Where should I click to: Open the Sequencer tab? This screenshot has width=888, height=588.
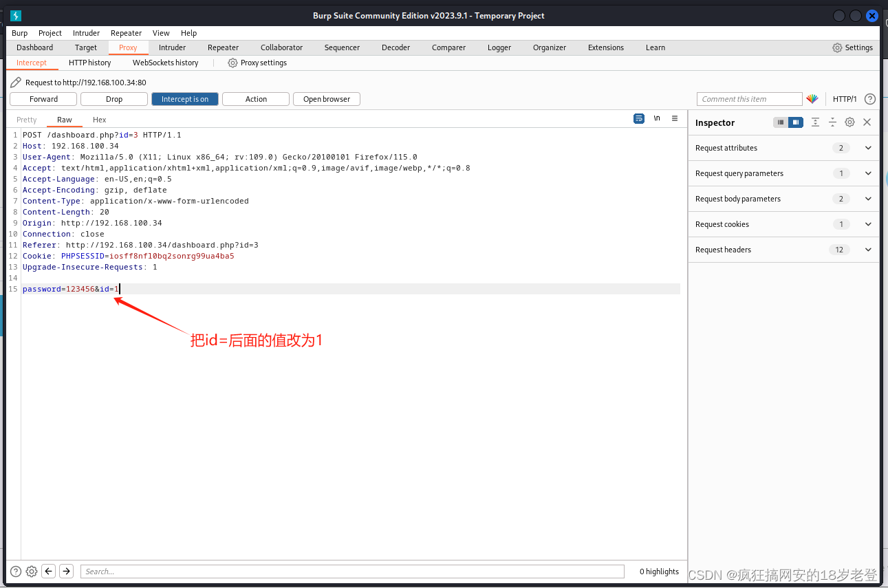click(343, 47)
